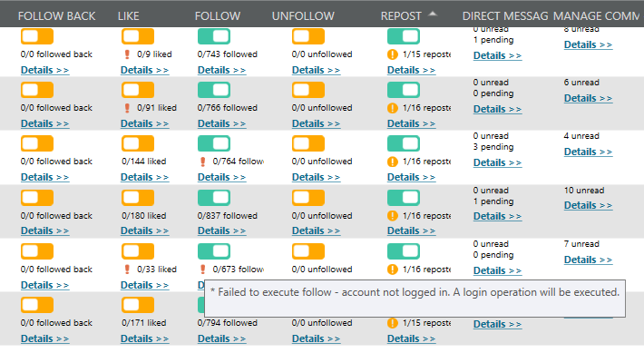Screen dimensions: 644x353
Task: Open Follow Back Details in the 0/180 liked row
Action: click(44, 231)
